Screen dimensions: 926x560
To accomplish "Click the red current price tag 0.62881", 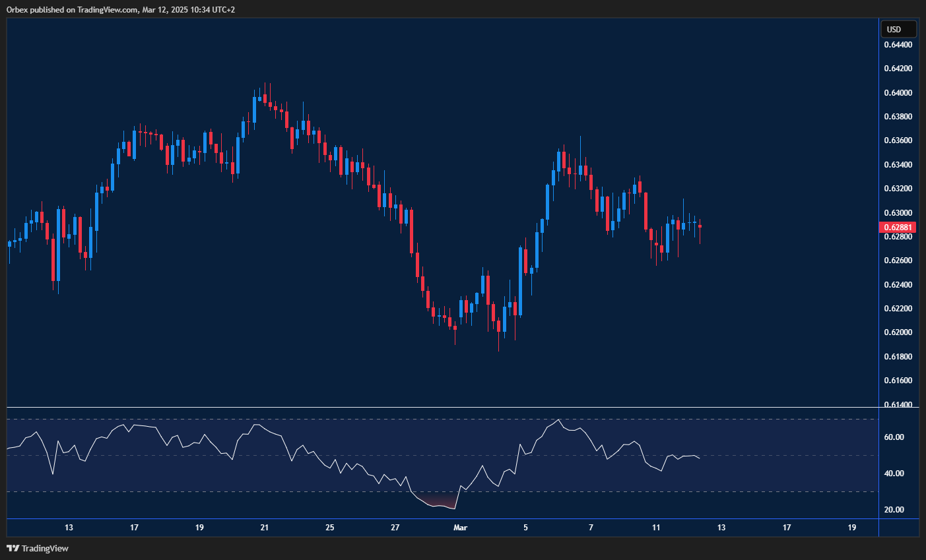I will [898, 226].
